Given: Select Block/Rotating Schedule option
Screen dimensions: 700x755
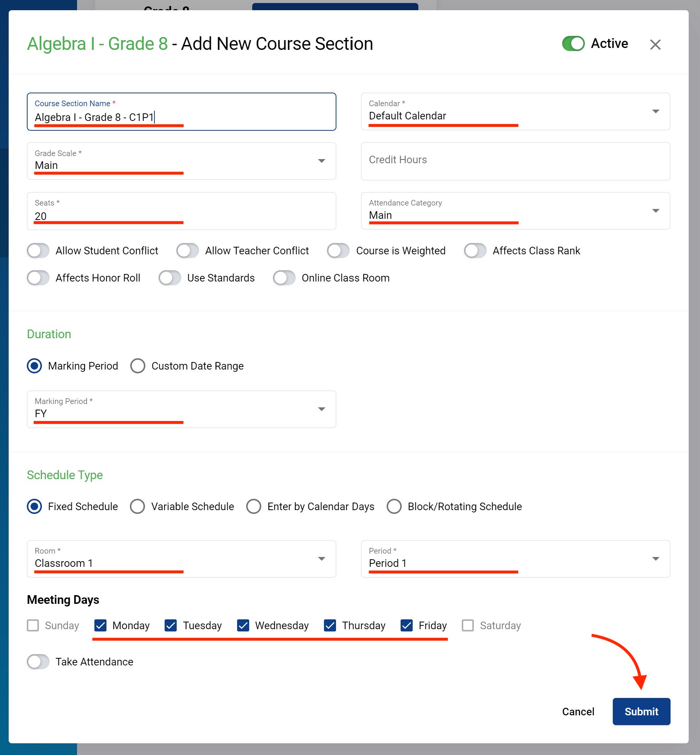Looking at the screenshot, I should coord(394,506).
